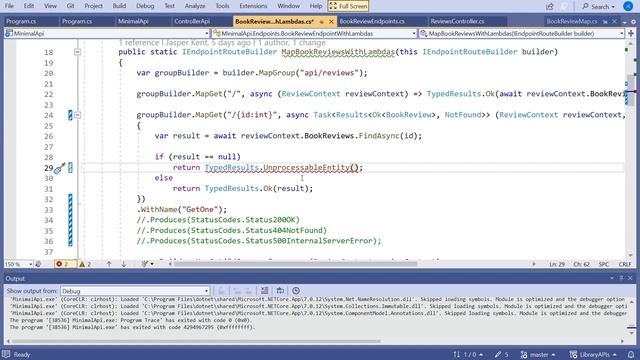Open the File menu
This screenshot has height=360, width=640.
(x=9, y=6)
